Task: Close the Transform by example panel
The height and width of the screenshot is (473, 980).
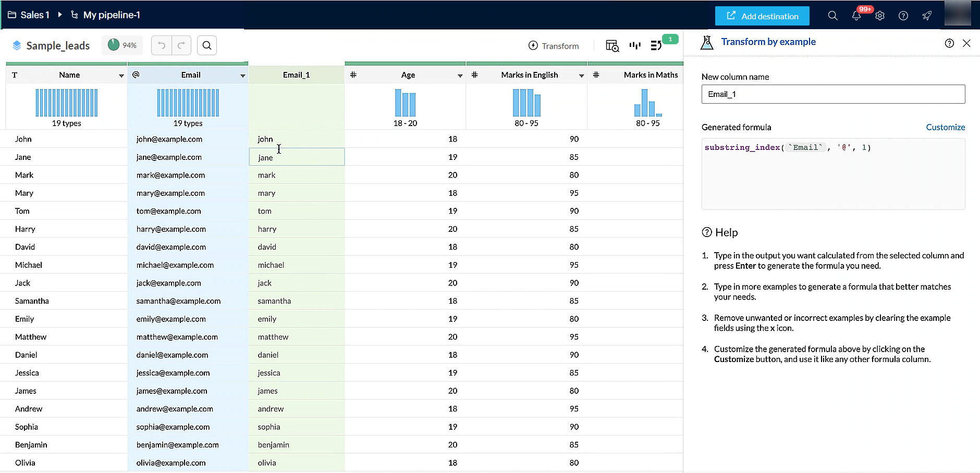Action: click(x=966, y=43)
